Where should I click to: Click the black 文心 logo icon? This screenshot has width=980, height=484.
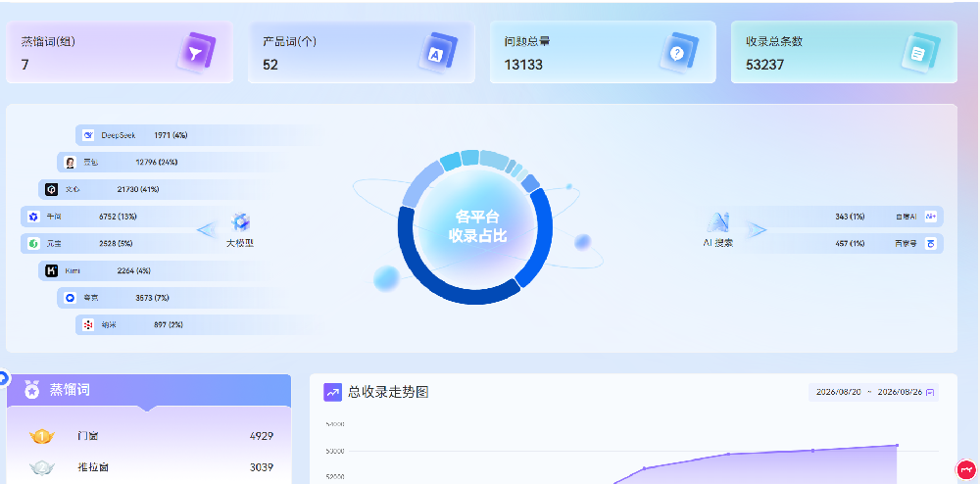coord(51,189)
